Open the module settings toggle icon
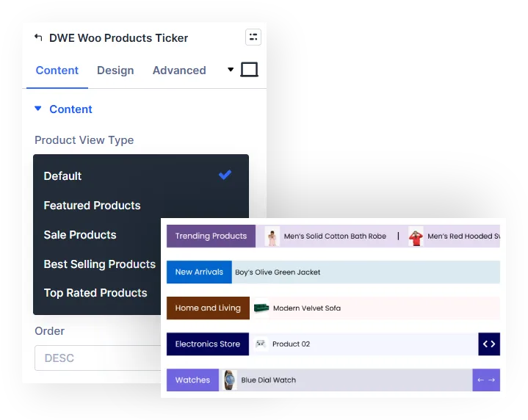The height and width of the screenshot is (420, 528). click(x=253, y=37)
